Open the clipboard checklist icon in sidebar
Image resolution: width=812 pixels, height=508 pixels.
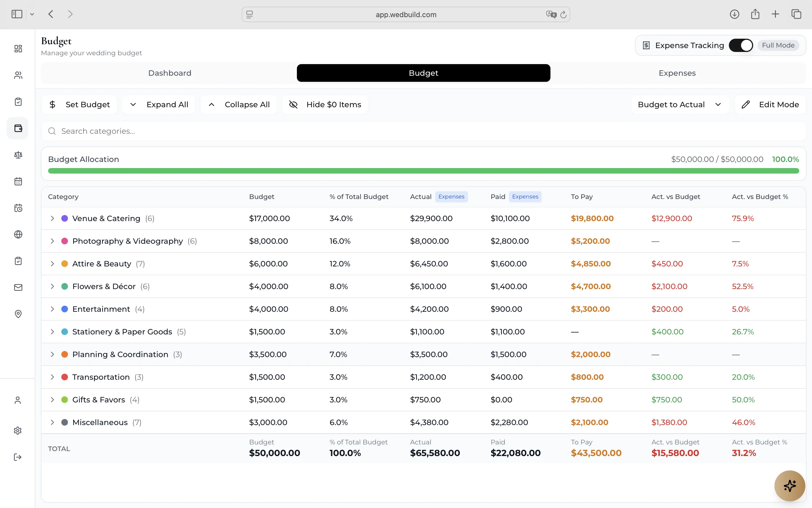[x=18, y=102]
